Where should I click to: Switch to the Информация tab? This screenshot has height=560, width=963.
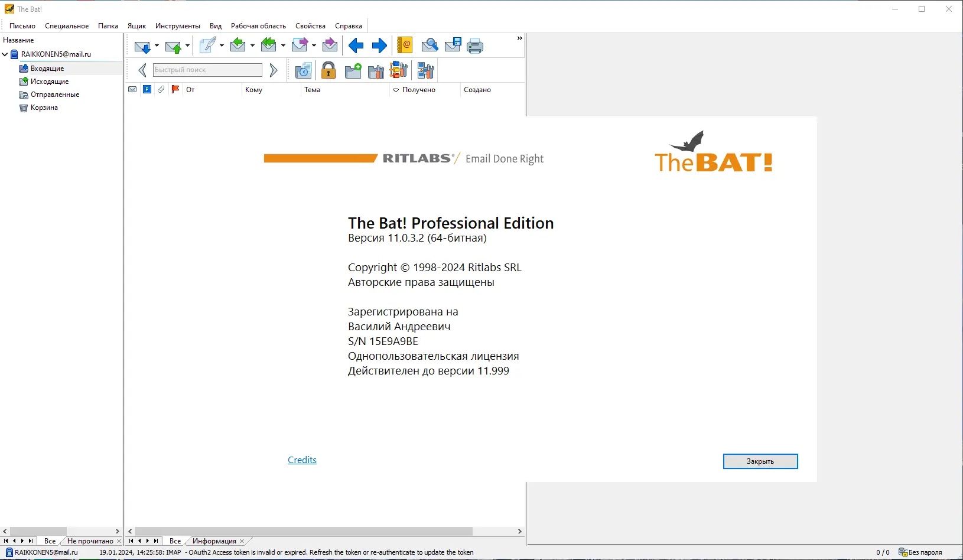coord(214,541)
